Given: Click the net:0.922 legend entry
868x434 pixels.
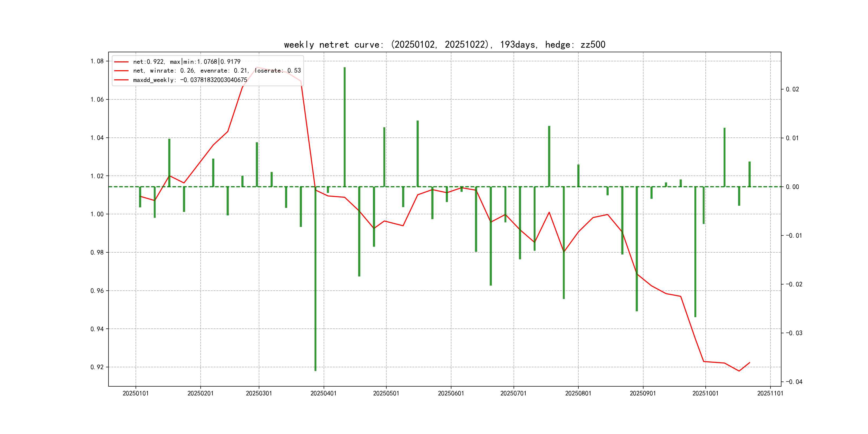Looking at the screenshot, I should pos(187,62).
